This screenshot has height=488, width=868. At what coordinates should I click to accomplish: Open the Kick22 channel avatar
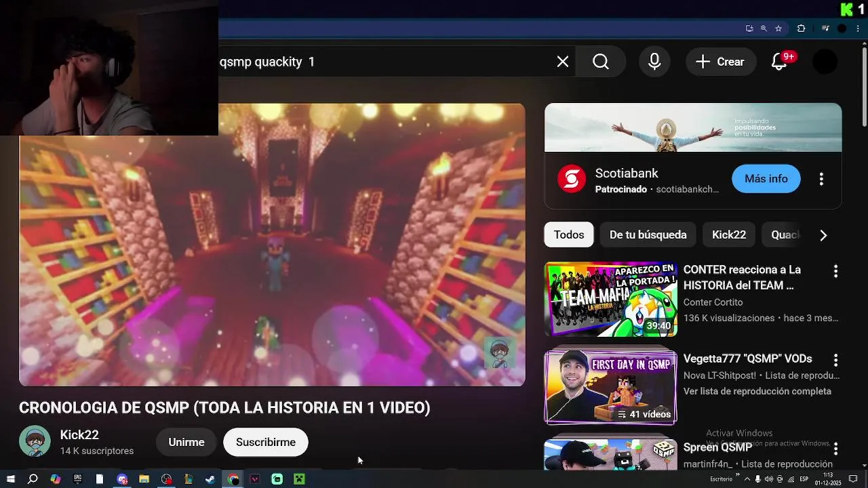coord(35,442)
